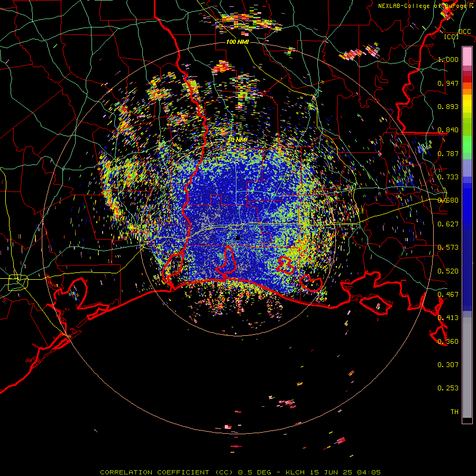Click the 0.467 legend value

pyautogui.click(x=448, y=295)
